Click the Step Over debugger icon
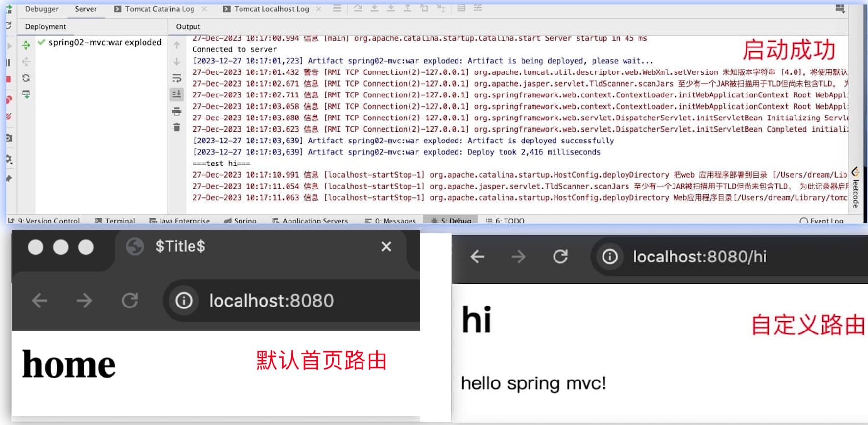This screenshot has width=868, height=425. point(358,8)
